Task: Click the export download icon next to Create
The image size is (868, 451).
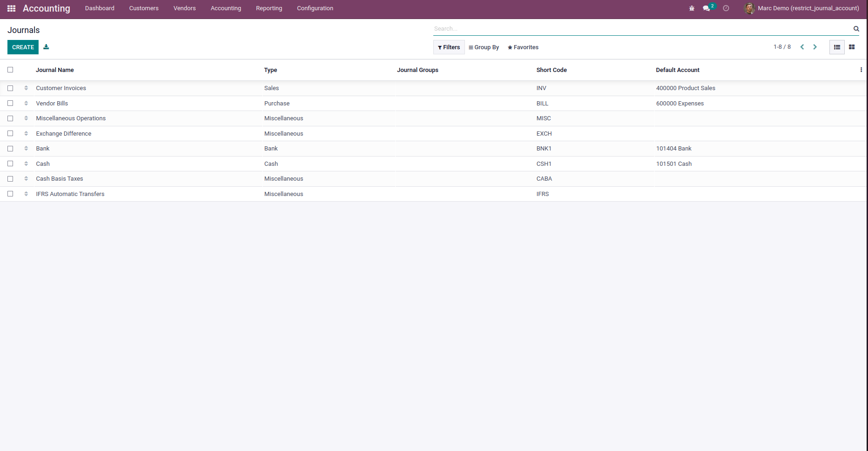Action: click(x=46, y=47)
